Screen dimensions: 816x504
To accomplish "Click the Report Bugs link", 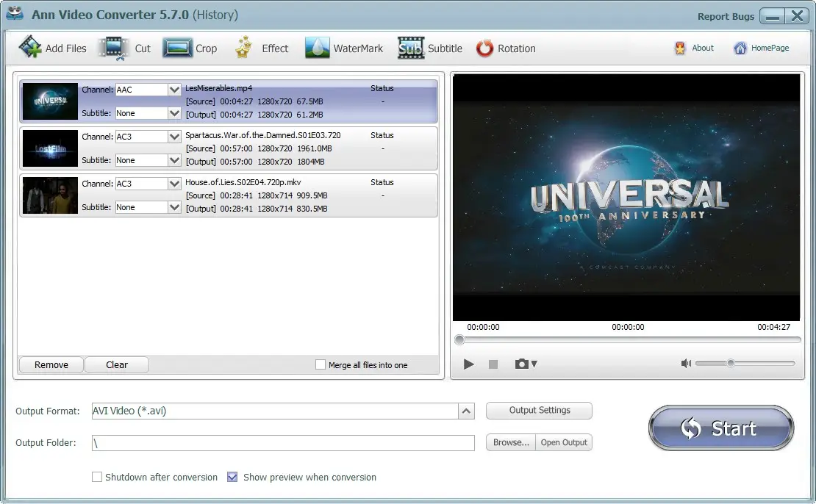I will tap(726, 16).
